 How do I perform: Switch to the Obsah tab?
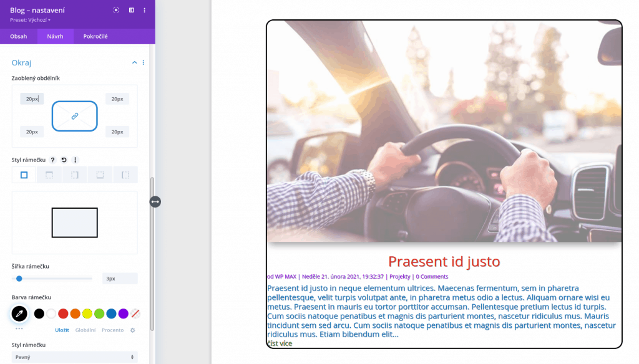[x=18, y=36]
